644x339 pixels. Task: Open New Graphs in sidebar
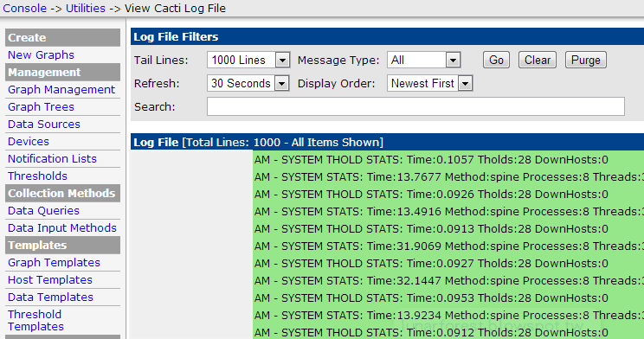click(x=41, y=55)
